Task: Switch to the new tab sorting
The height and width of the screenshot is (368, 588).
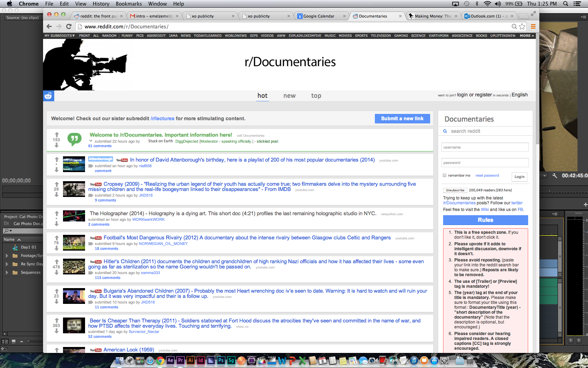Action: [x=289, y=96]
